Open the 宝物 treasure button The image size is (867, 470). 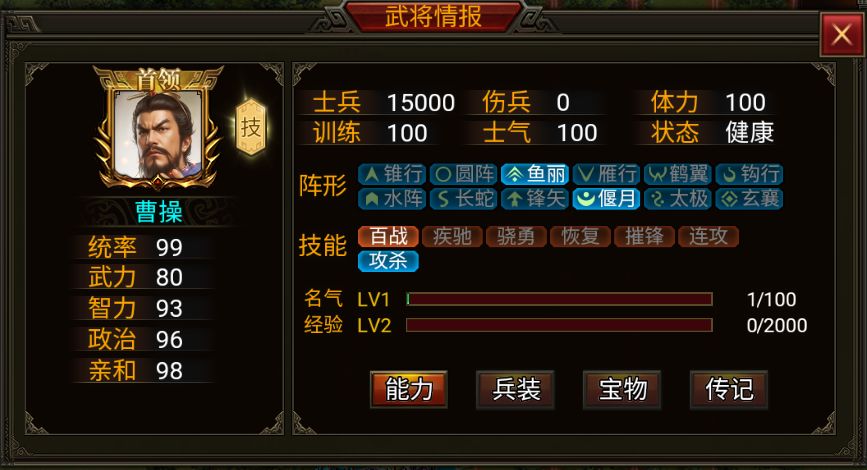coord(622,389)
